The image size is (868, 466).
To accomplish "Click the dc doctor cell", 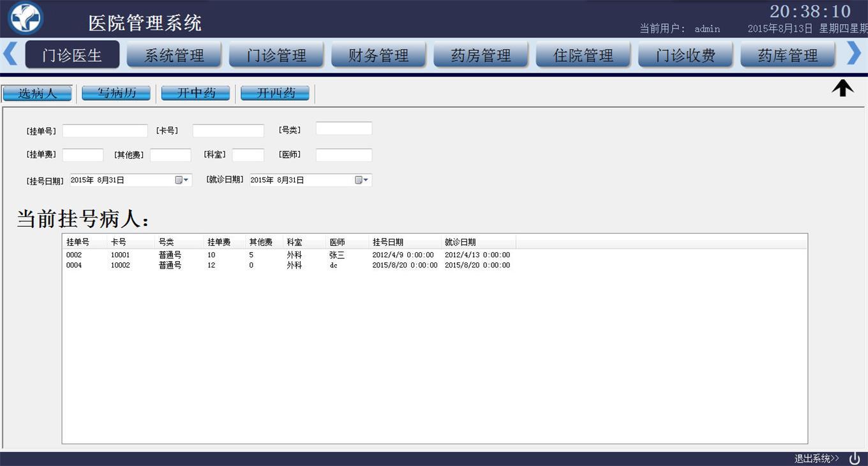I will [x=333, y=265].
